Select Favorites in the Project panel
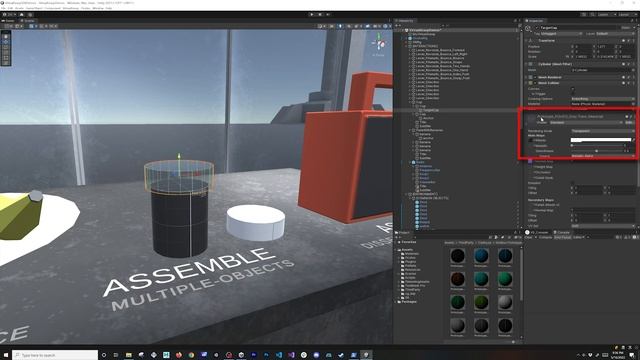The width and height of the screenshot is (640, 360). pos(409,242)
